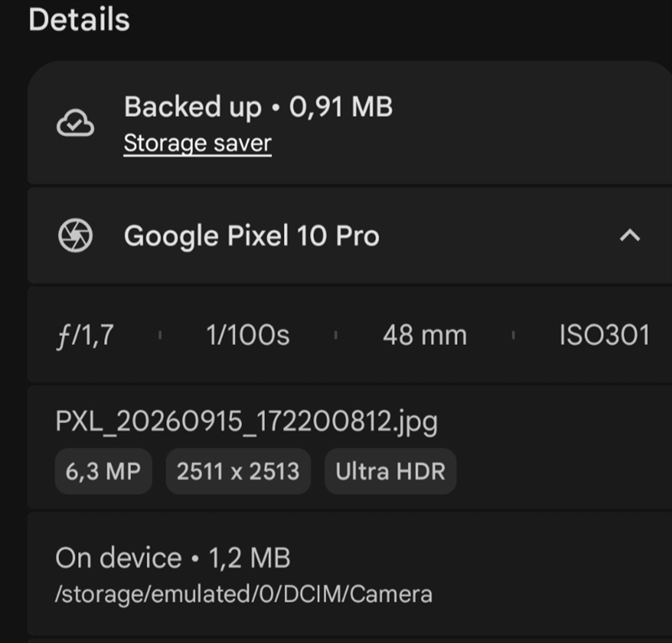Image resolution: width=672 pixels, height=643 pixels.
Task: Select the /storage/emulated/0/DCIM/Camera path
Action: (x=244, y=594)
